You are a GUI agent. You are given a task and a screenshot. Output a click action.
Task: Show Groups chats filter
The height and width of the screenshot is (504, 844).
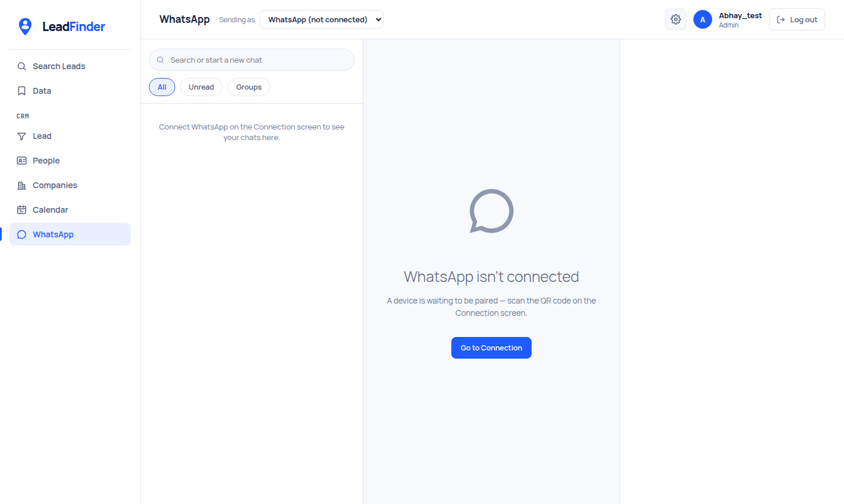pos(249,87)
